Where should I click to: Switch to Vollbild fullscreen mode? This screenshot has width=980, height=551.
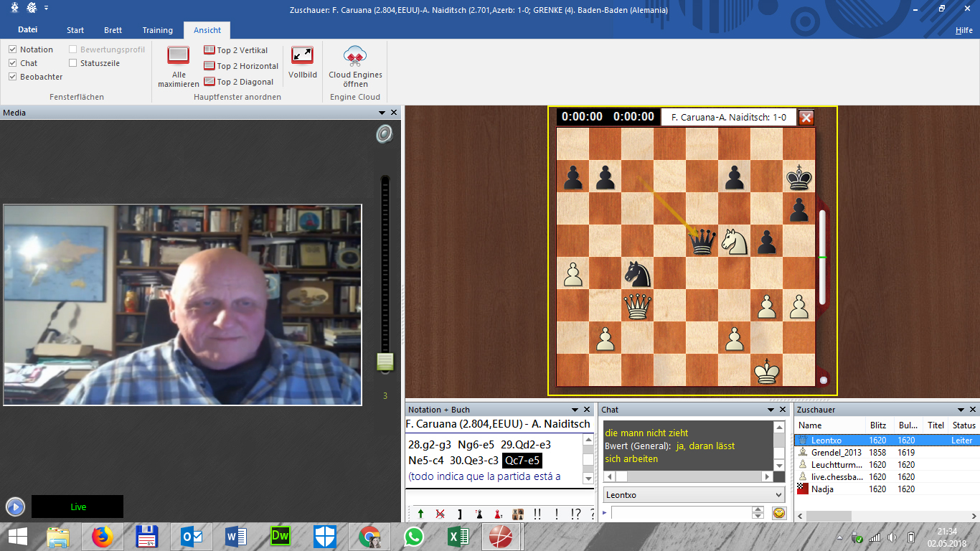tap(302, 56)
